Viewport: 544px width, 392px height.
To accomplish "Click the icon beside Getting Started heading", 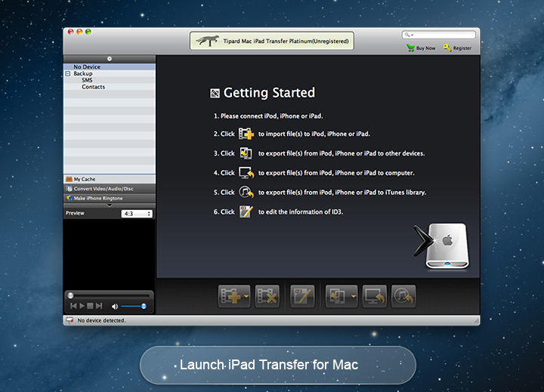I will click(215, 94).
